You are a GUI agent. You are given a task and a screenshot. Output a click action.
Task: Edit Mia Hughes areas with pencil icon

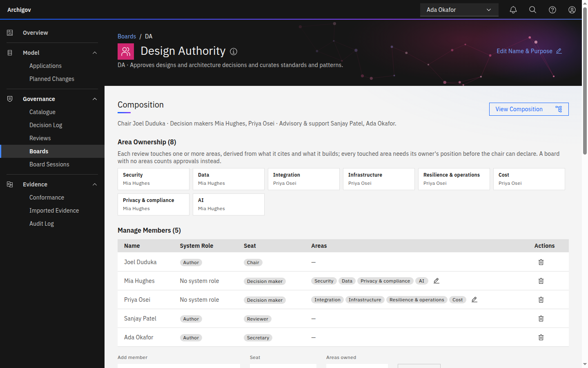437,281
